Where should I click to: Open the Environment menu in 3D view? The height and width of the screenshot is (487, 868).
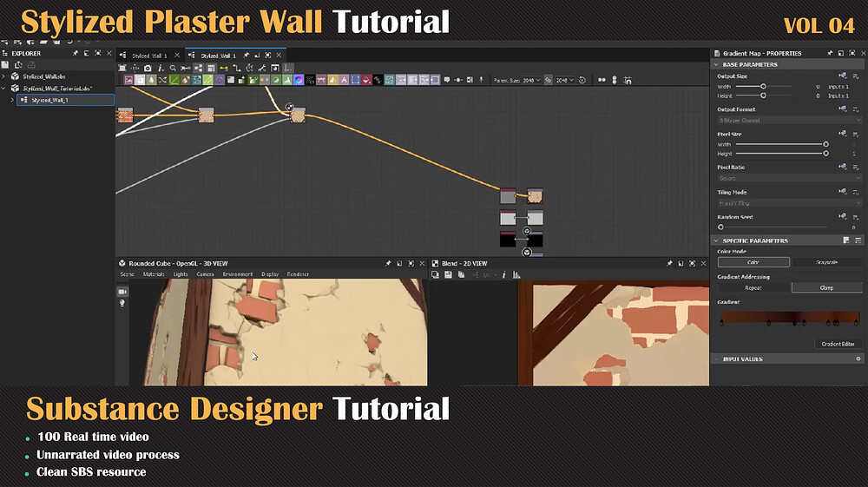tap(238, 274)
